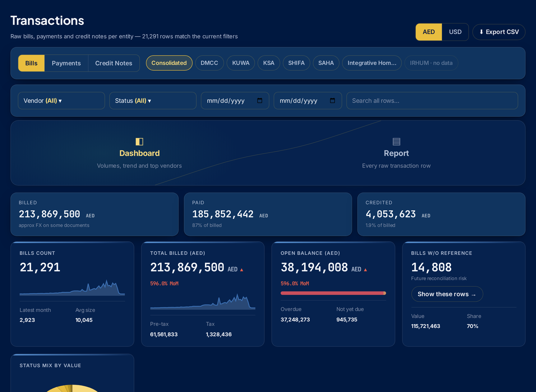Image resolution: width=536 pixels, height=392 pixels.
Task: Click the Bills w/o Reference value 14,808
Action: point(431,267)
